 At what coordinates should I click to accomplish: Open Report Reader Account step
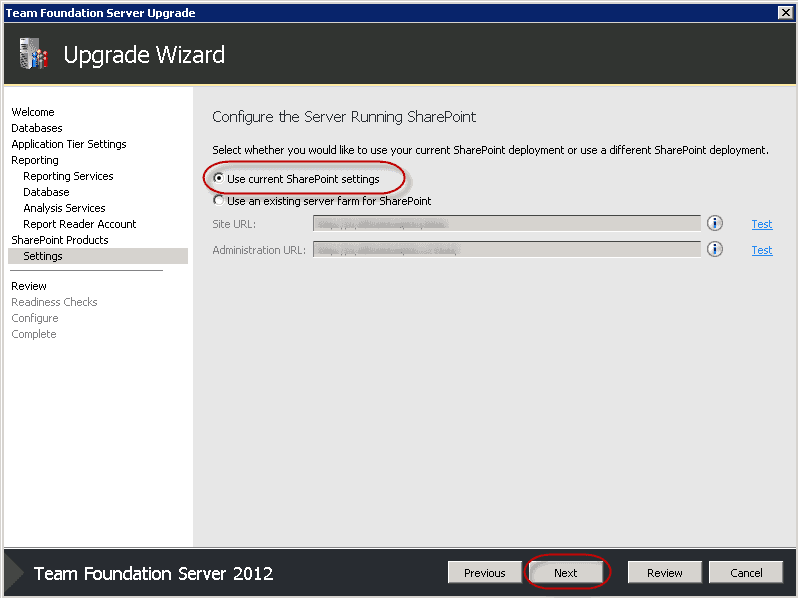(x=80, y=224)
